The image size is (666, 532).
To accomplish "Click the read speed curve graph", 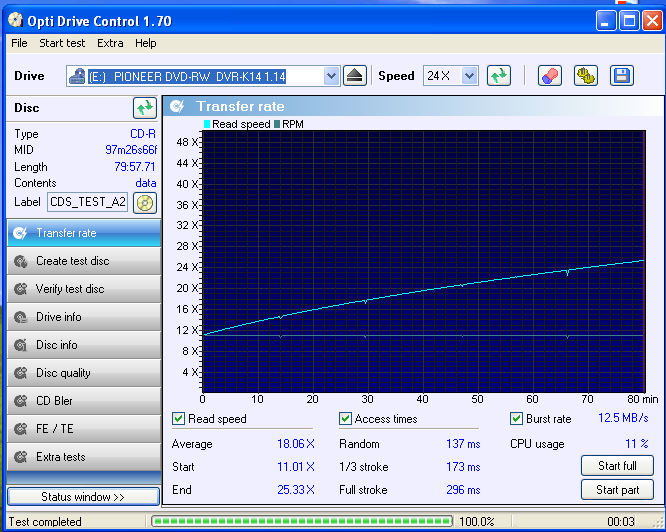I will (x=423, y=262).
